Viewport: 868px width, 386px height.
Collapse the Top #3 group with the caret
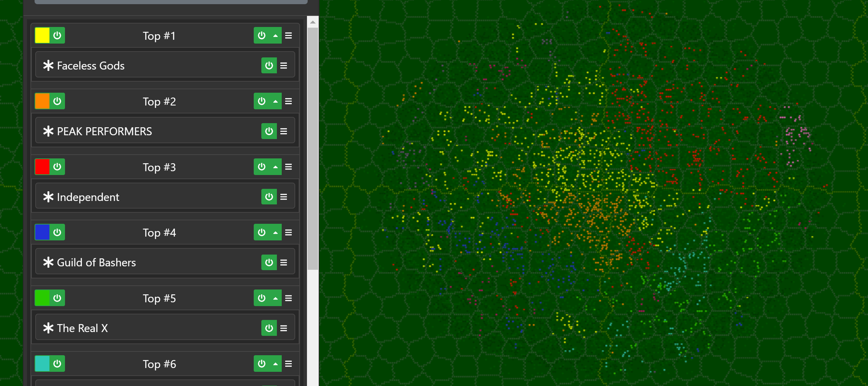tap(276, 167)
